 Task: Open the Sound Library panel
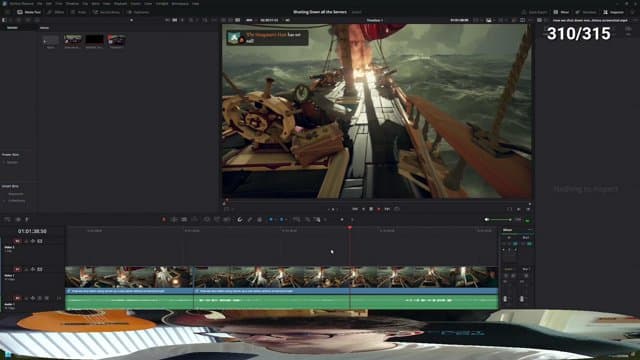(x=106, y=12)
